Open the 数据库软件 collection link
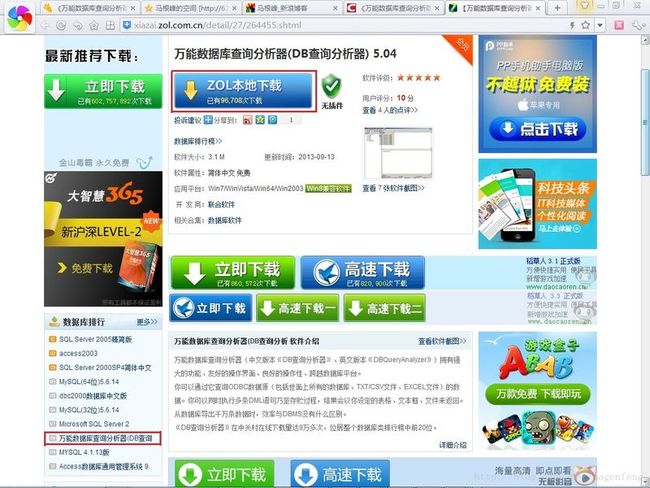This screenshot has width=650, height=488. [225, 221]
